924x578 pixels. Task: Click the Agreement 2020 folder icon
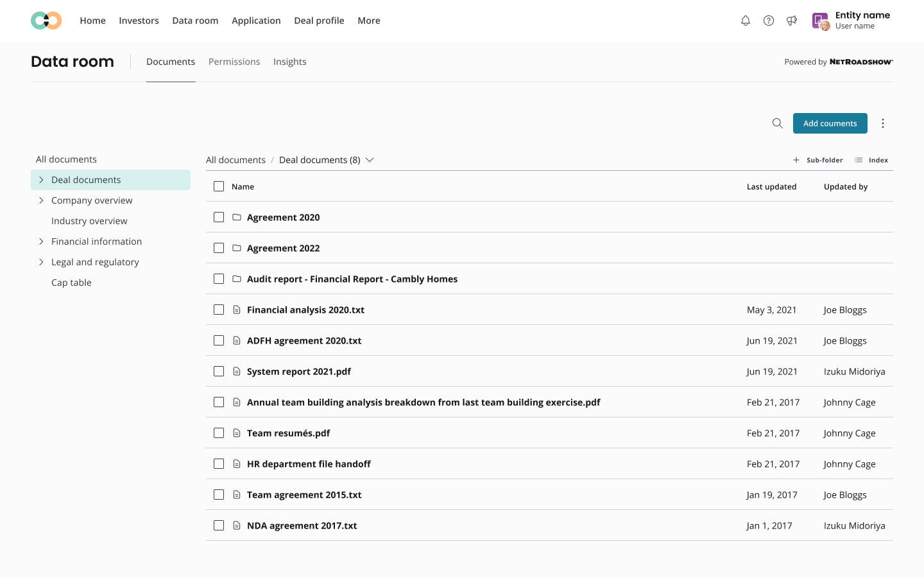[237, 217]
